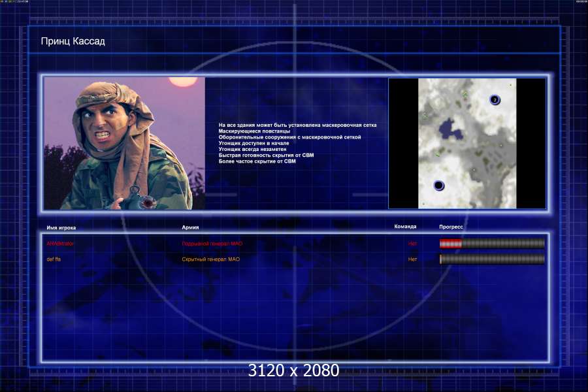Click Prince Kassad's general portrait
588x392 pixels.
point(124,143)
